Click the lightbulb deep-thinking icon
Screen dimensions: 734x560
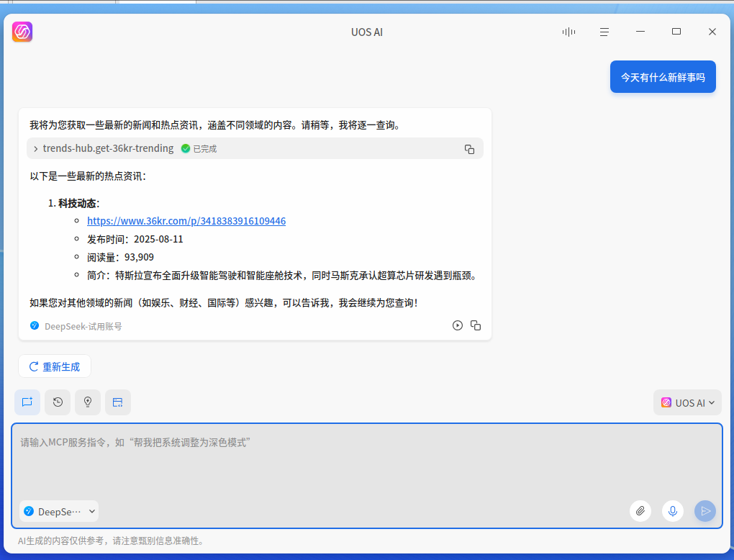point(88,402)
